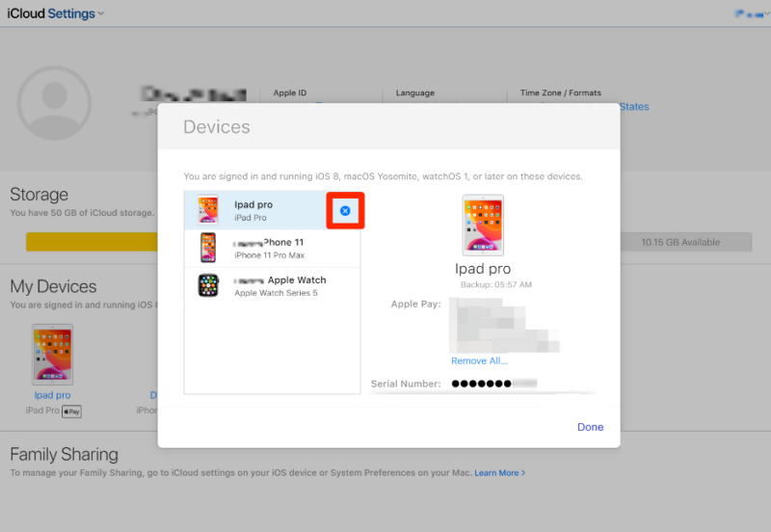Open the Learn More link in Family Sharing
Image resolution: width=771 pixels, height=532 pixels.
click(499, 473)
